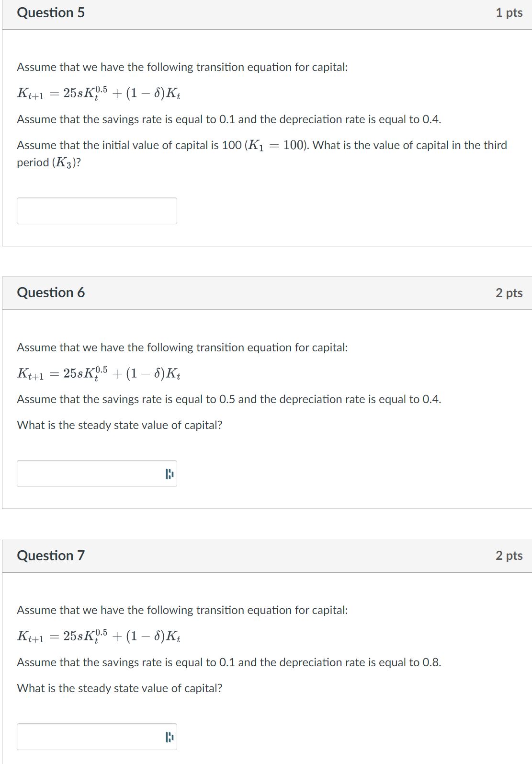Viewport: 532px width, 764px height.
Task: Click the steady state question text in Question 7
Action: click(x=119, y=687)
